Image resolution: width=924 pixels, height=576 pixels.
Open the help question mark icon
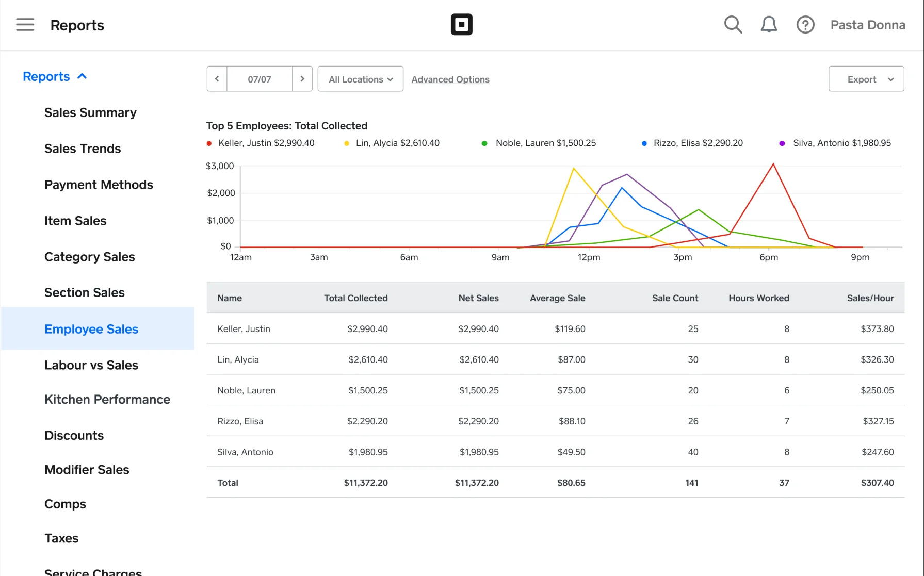click(805, 25)
